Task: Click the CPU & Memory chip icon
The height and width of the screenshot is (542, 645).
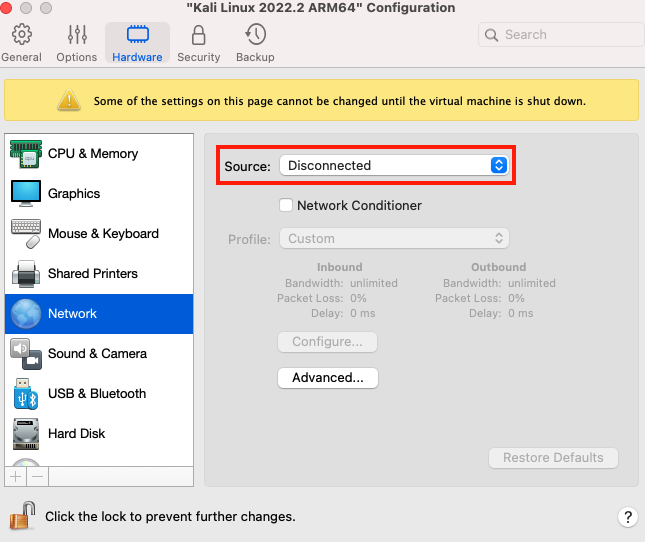Action: (x=26, y=154)
